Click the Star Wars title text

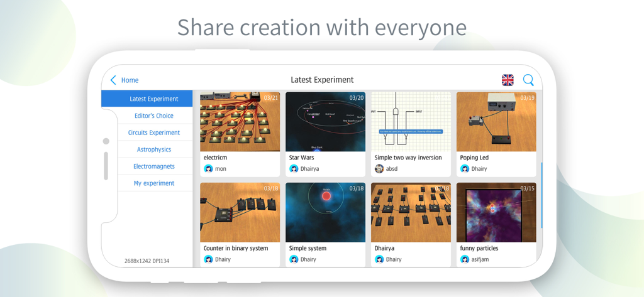coord(301,158)
